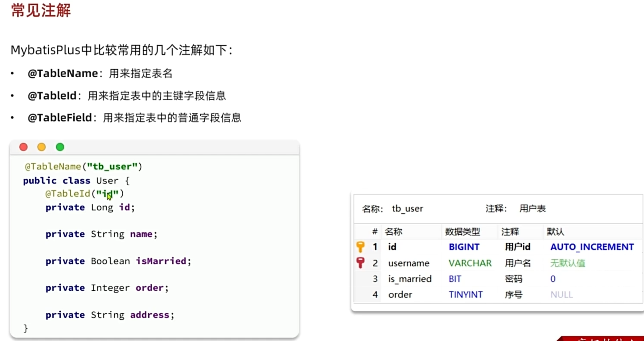Click the red key icon for username
Screen dimensions: 644x341
(360, 263)
